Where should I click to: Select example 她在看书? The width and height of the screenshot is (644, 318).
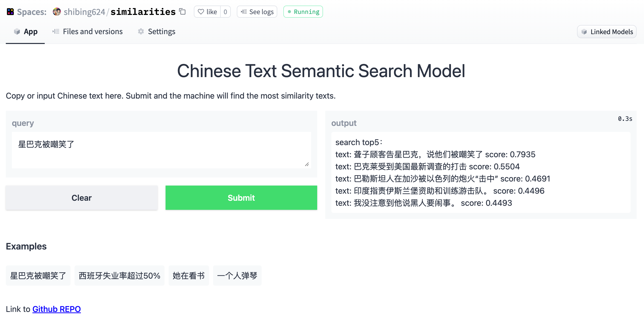coord(189,276)
